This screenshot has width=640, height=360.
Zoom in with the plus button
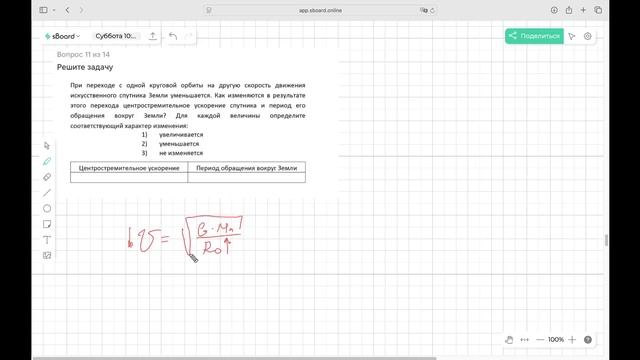click(x=572, y=340)
